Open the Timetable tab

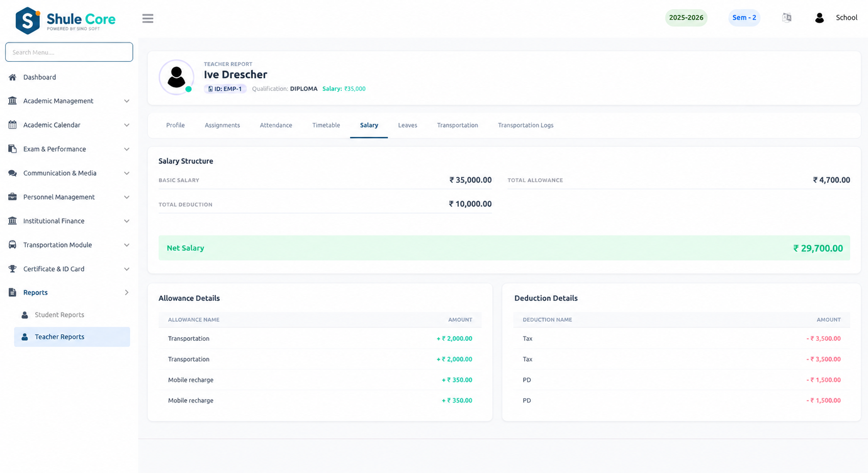[x=326, y=125]
